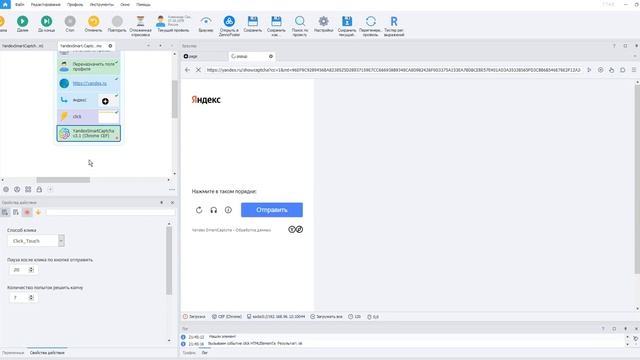Click stepper for captcha attempts count
The image size is (640, 360).
click(31, 298)
